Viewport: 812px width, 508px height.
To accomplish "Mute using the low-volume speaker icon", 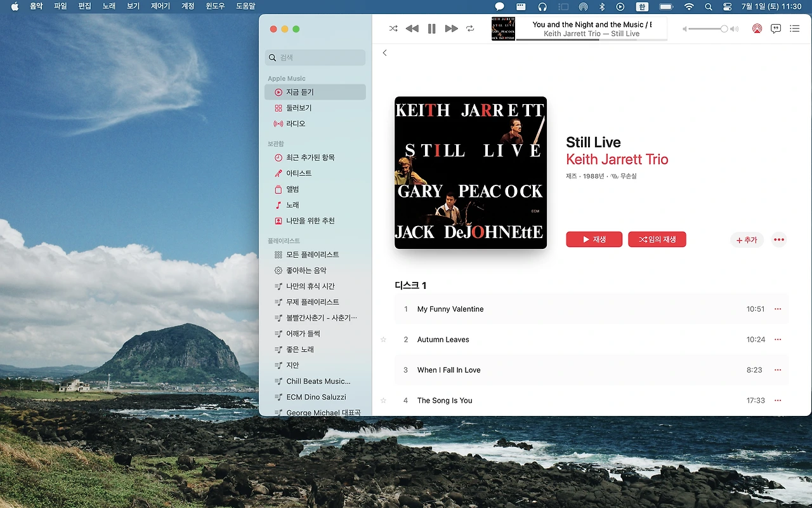I will coord(684,29).
